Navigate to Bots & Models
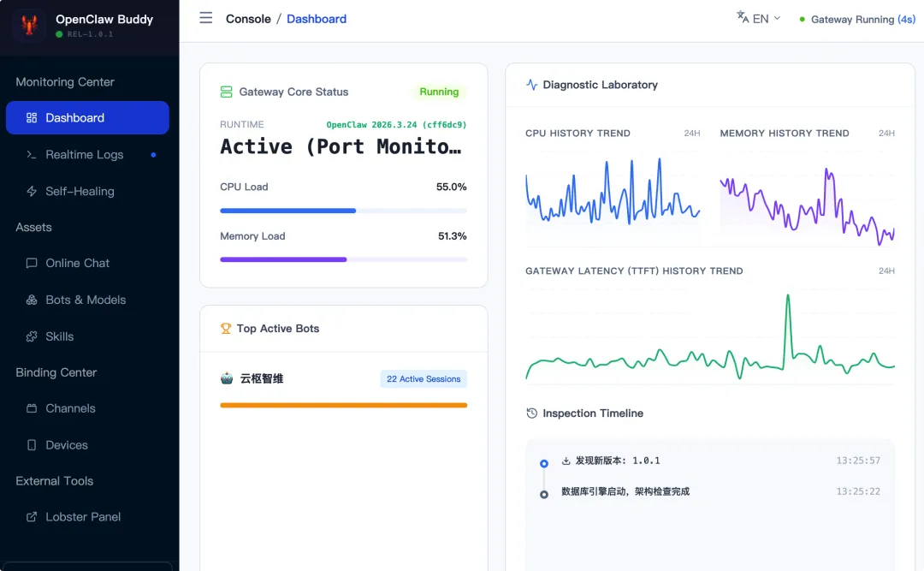Screen dimensions: 924x571 pyautogui.click(x=87, y=300)
